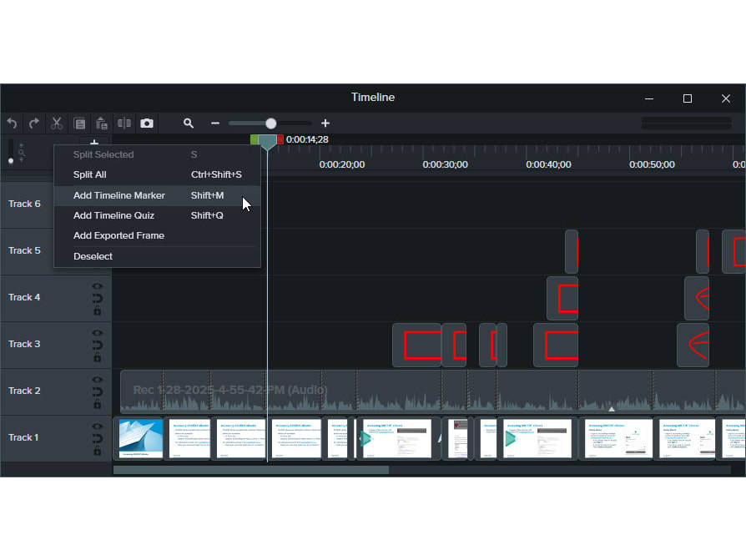The width and height of the screenshot is (746, 560).
Task: Click the Track 2 header label
Action: 25,390
